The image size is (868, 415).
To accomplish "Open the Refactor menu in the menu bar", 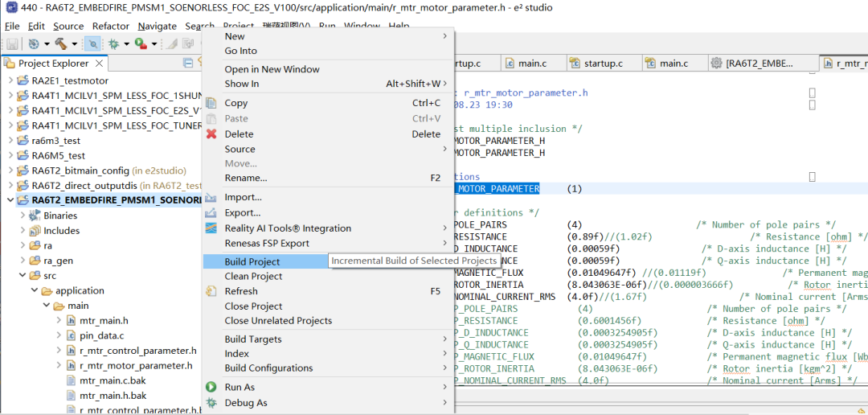I will [110, 26].
